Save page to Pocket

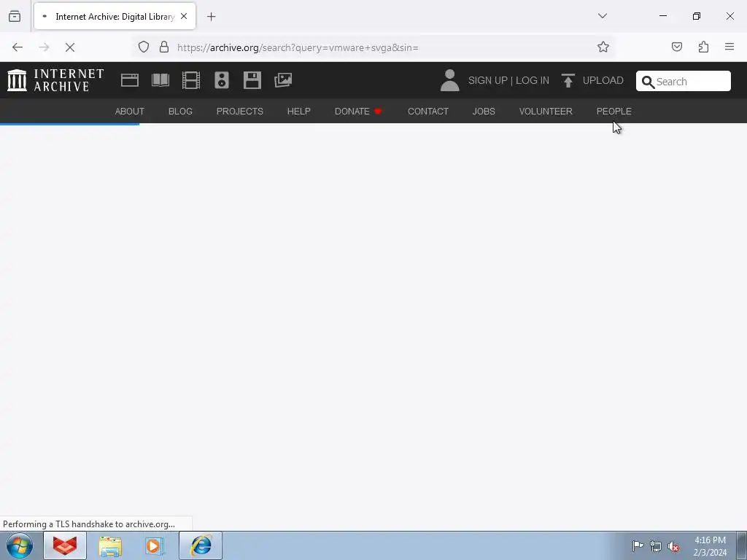pyautogui.click(x=677, y=47)
